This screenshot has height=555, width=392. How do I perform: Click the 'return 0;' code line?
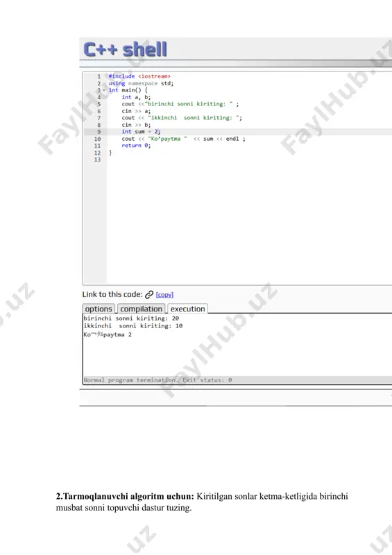(x=136, y=146)
